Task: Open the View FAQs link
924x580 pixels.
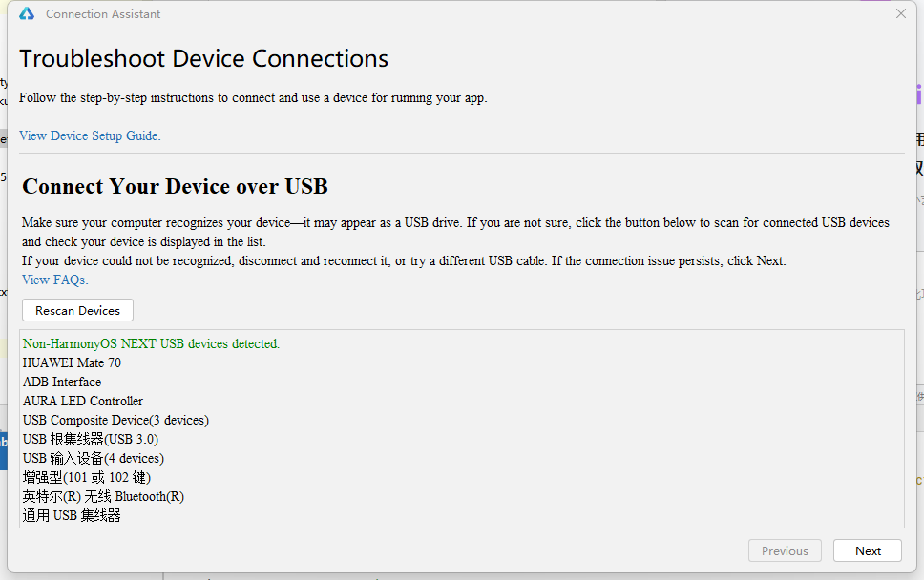Action: coord(54,280)
